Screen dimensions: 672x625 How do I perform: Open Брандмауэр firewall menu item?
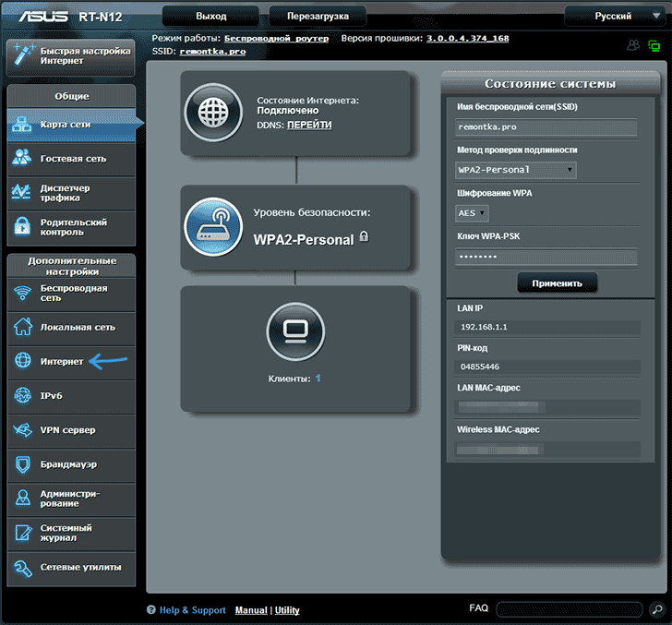click(x=68, y=463)
